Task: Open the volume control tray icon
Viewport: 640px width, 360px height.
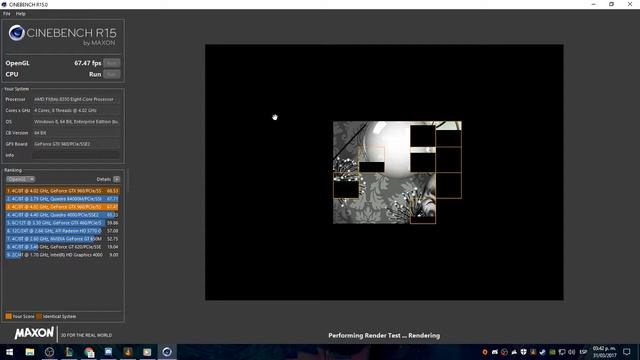Action: pyautogui.click(x=571, y=352)
